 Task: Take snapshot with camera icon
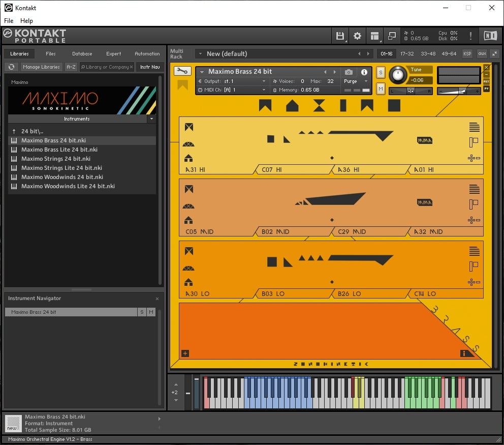point(349,72)
